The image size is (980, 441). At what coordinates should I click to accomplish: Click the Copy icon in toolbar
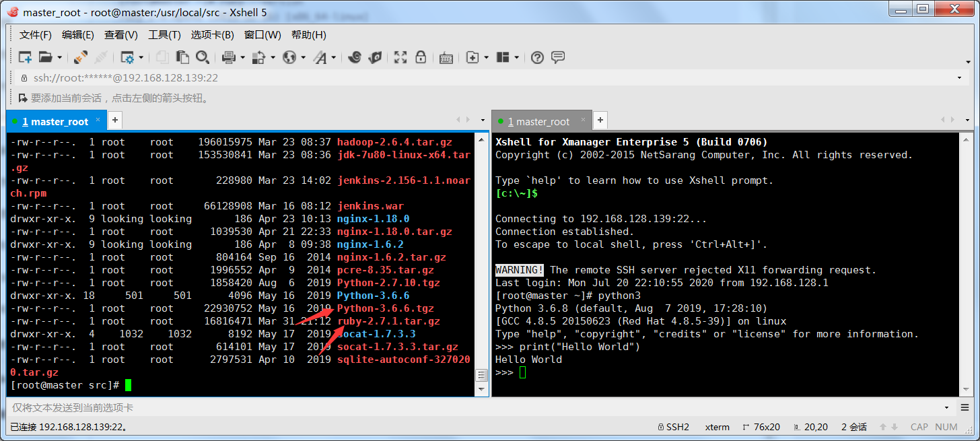click(162, 57)
